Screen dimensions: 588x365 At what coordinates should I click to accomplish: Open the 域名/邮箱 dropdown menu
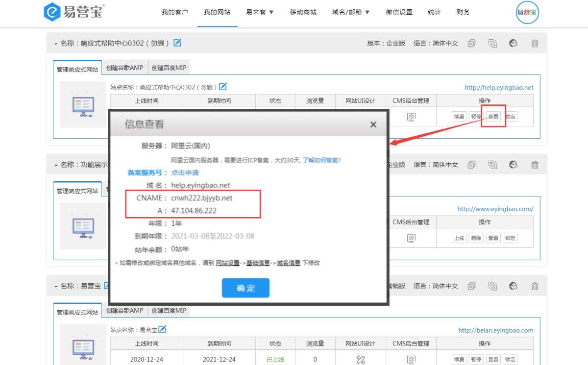350,12
